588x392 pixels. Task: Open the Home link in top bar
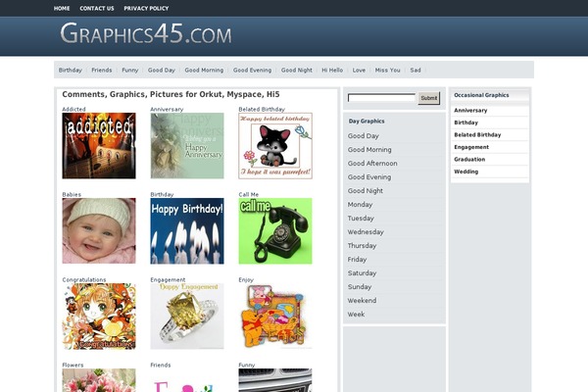tap(62, 8)
